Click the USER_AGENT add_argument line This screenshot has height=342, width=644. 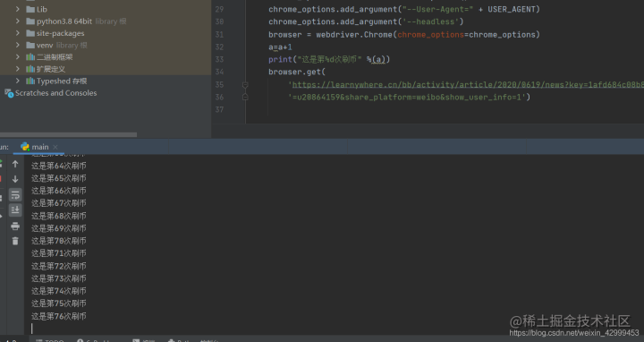pyautogui.click(x=404, y=9)
